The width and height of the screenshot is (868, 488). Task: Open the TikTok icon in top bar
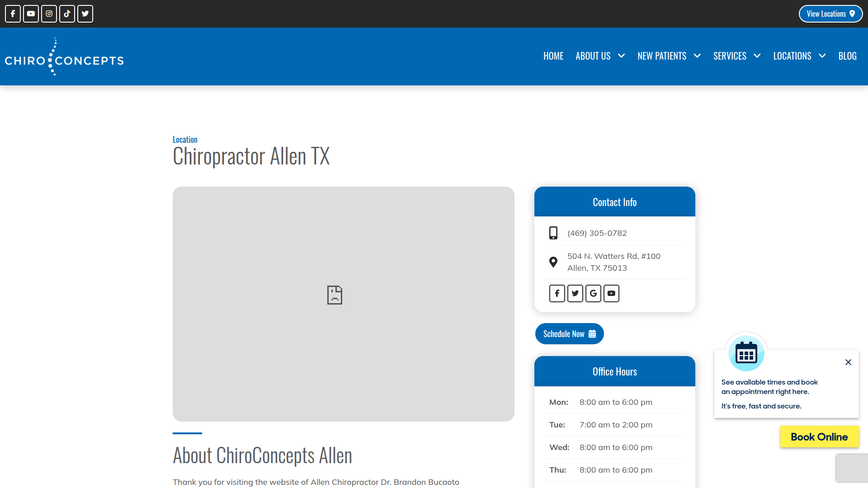coord(67,14)
